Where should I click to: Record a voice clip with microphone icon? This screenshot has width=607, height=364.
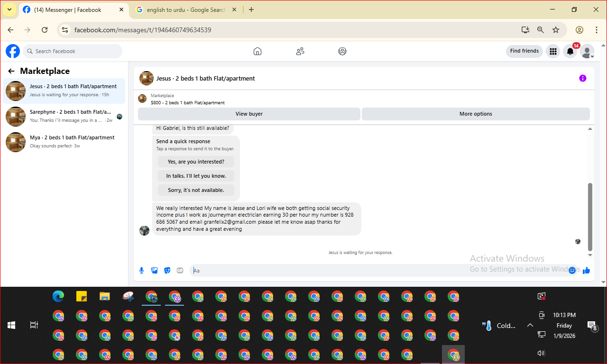(x=141, y=270)
